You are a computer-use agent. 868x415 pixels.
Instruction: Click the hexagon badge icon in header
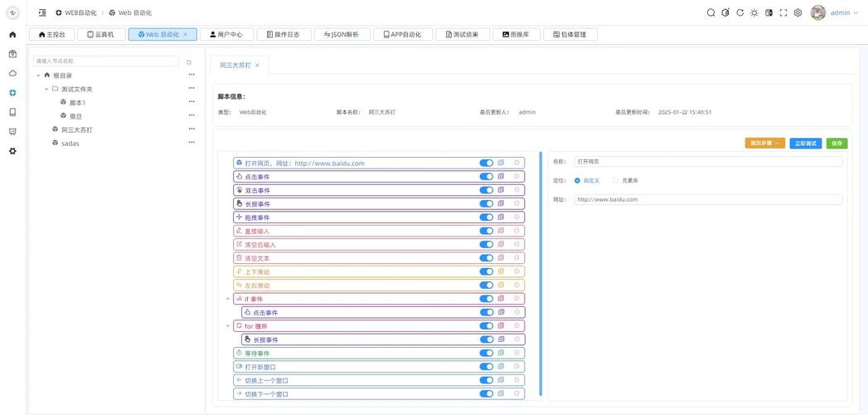click(x=725, y=12)
